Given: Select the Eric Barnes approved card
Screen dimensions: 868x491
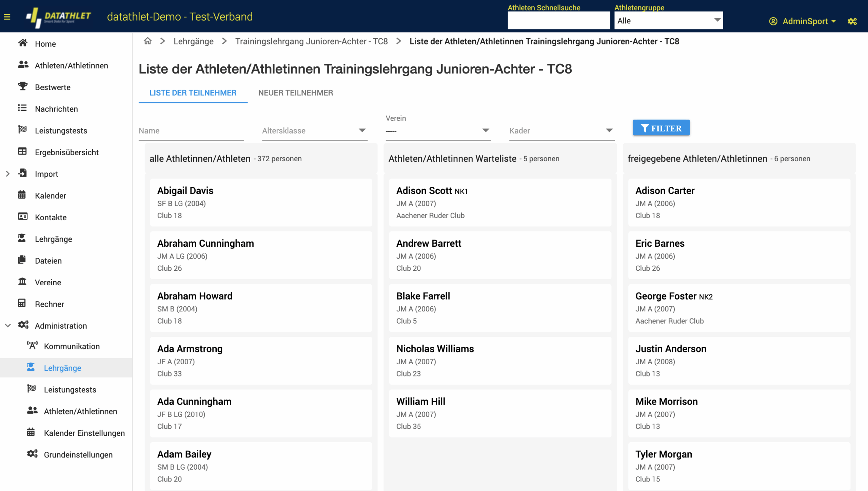Looking at the screenshot, I should pyautogui.click(x=739, y=255).
